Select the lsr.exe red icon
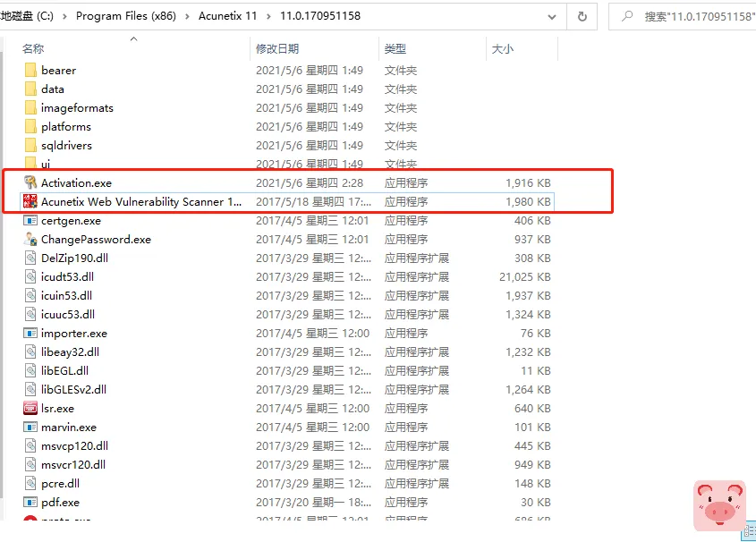Viewport: 756px width, 542px height. point(30,408)
